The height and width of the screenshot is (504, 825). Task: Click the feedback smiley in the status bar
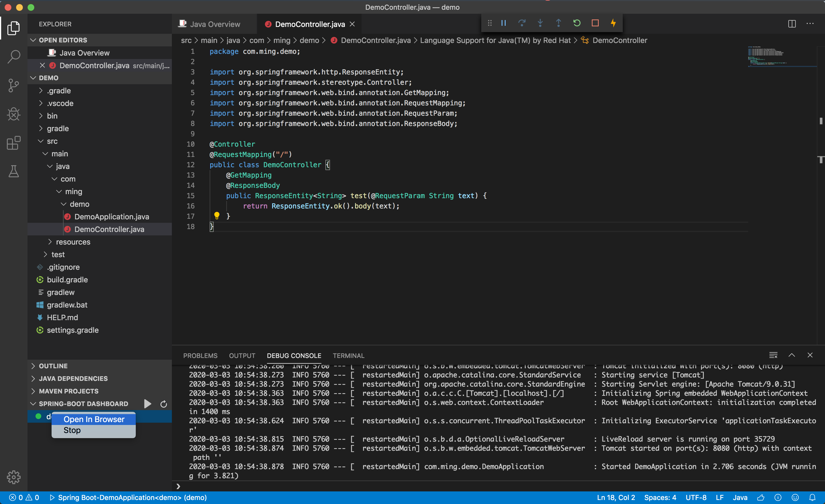[x=795, y=498]
